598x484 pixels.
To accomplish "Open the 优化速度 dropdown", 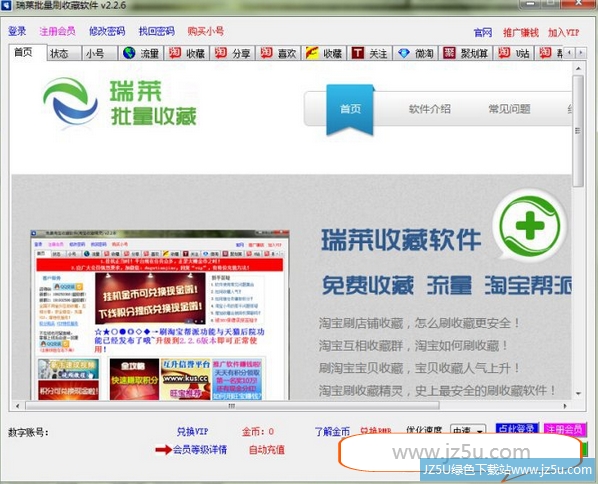I will point(468,430).
